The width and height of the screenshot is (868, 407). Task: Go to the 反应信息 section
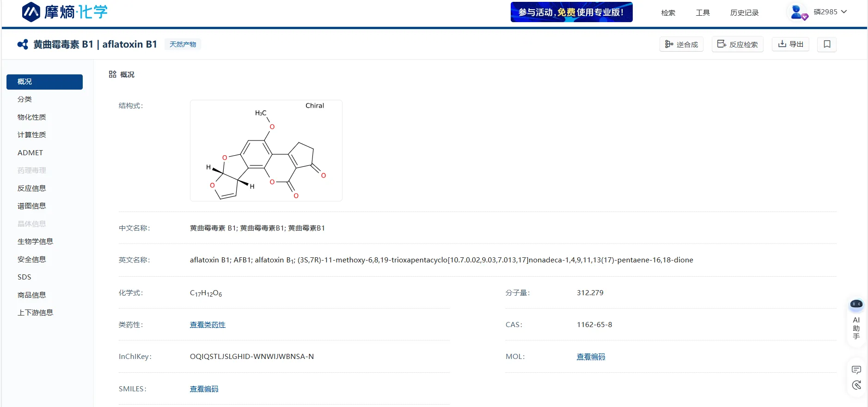(x=31, y=188)
